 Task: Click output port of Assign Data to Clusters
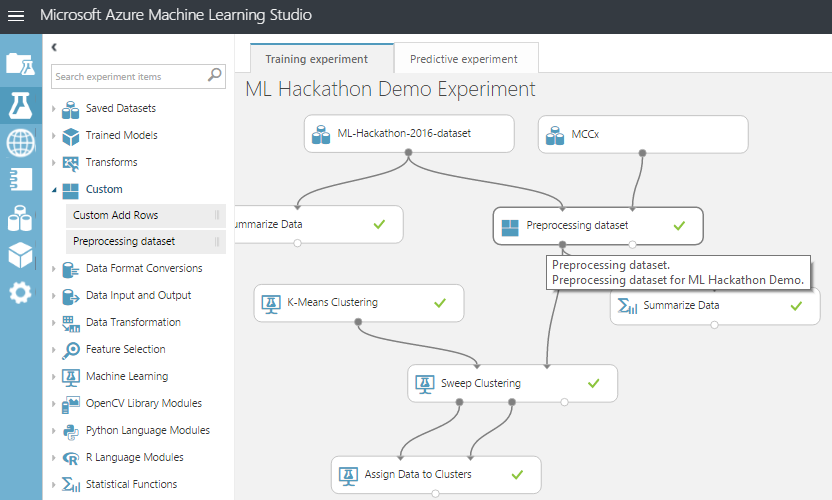point(435,494)
